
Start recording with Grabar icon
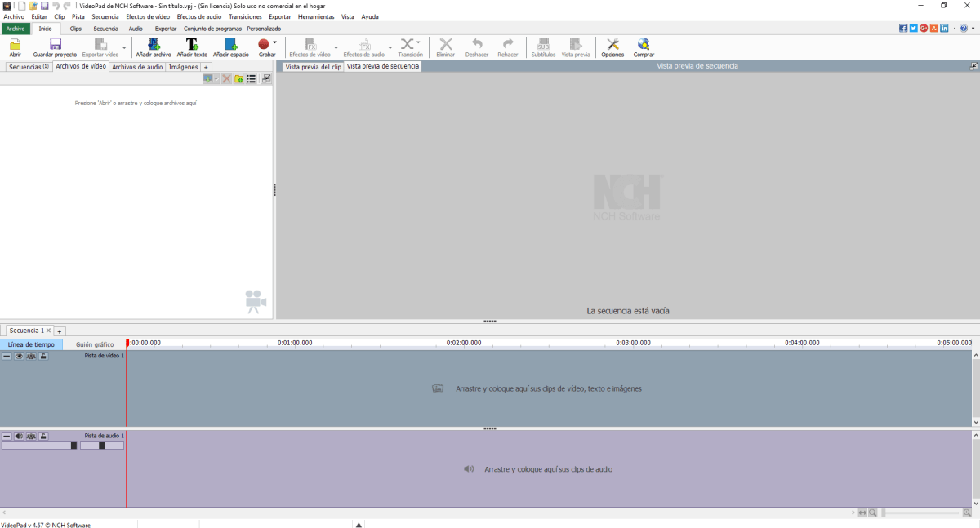(x=264, y=44)
